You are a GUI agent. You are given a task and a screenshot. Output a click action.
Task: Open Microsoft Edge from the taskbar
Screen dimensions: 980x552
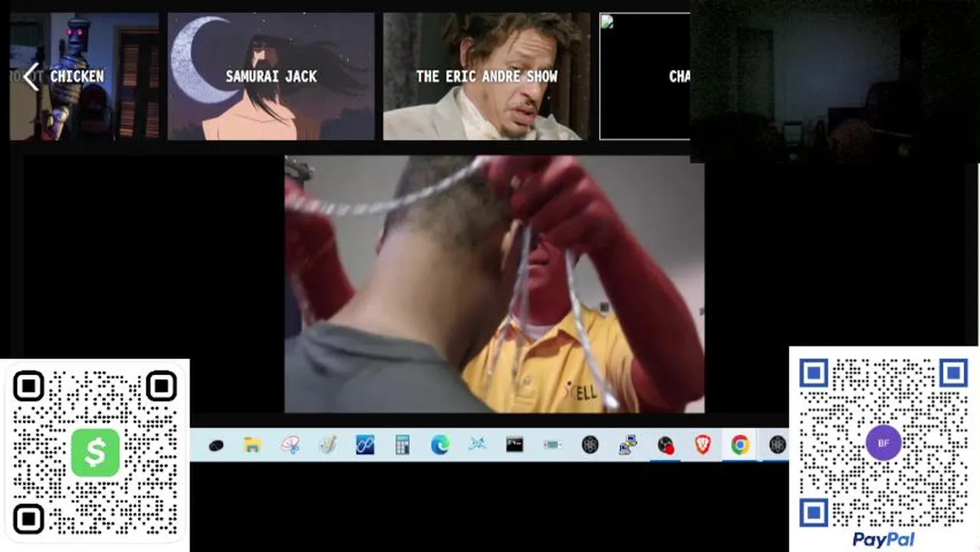click(x=440, y=445)
